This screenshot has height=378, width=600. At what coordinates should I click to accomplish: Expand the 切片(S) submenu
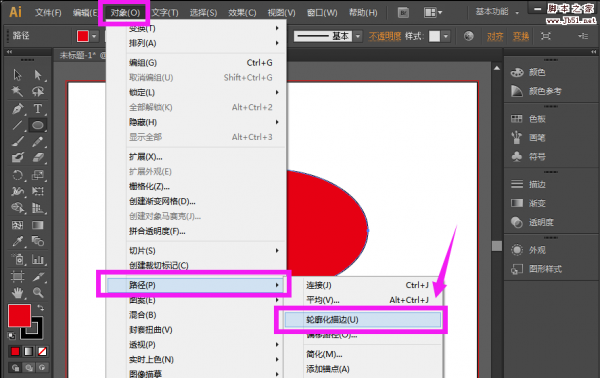point(205,251)
